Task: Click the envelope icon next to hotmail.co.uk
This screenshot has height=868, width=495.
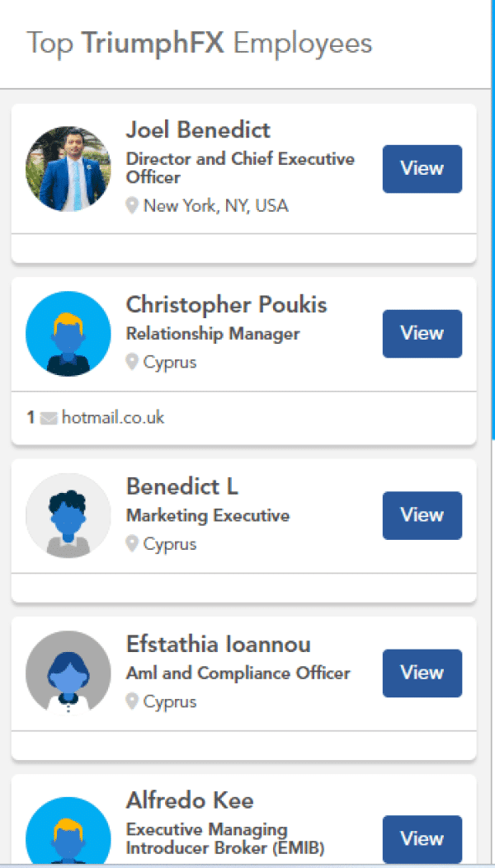Action: (49, 419)
